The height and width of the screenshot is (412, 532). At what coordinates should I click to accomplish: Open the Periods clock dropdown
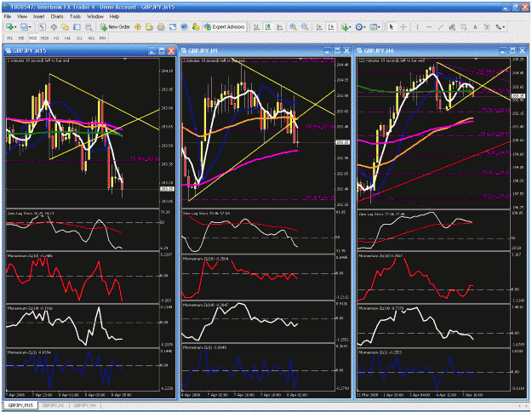pyautogui.click(x=360, y=26)
